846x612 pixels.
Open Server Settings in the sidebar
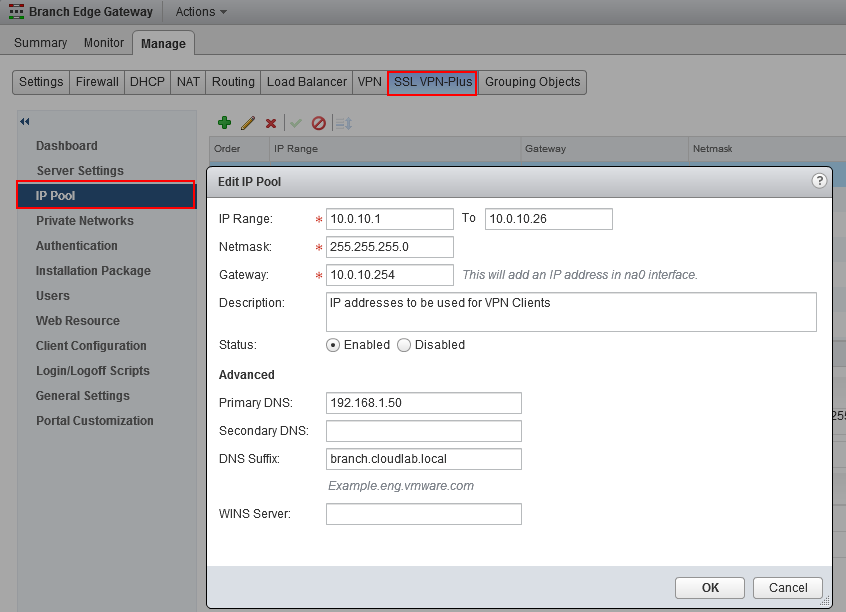pos(80,171)
